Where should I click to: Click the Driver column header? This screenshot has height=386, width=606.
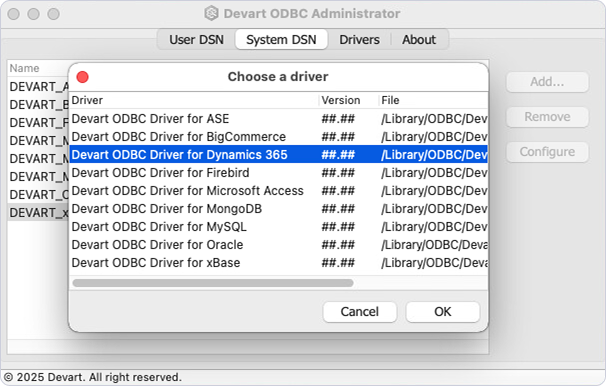[x=194, y=100]
